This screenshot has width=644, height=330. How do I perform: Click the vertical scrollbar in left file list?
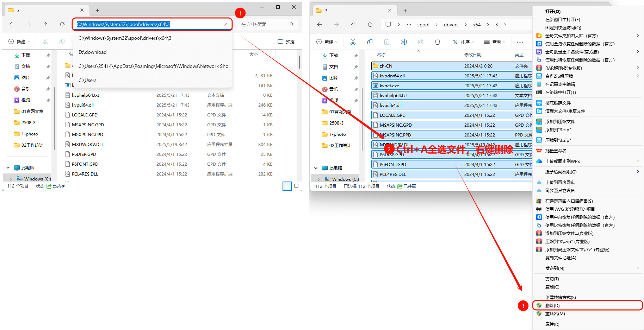(299, 62)
